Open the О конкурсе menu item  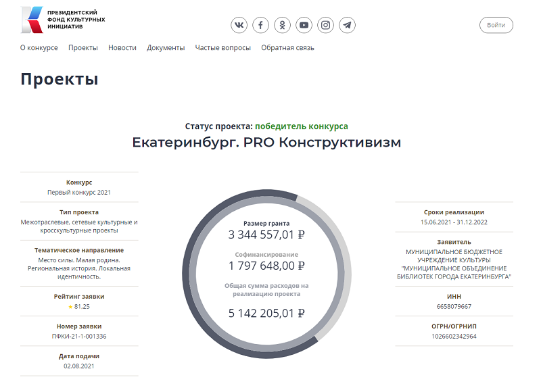point(39,48)
